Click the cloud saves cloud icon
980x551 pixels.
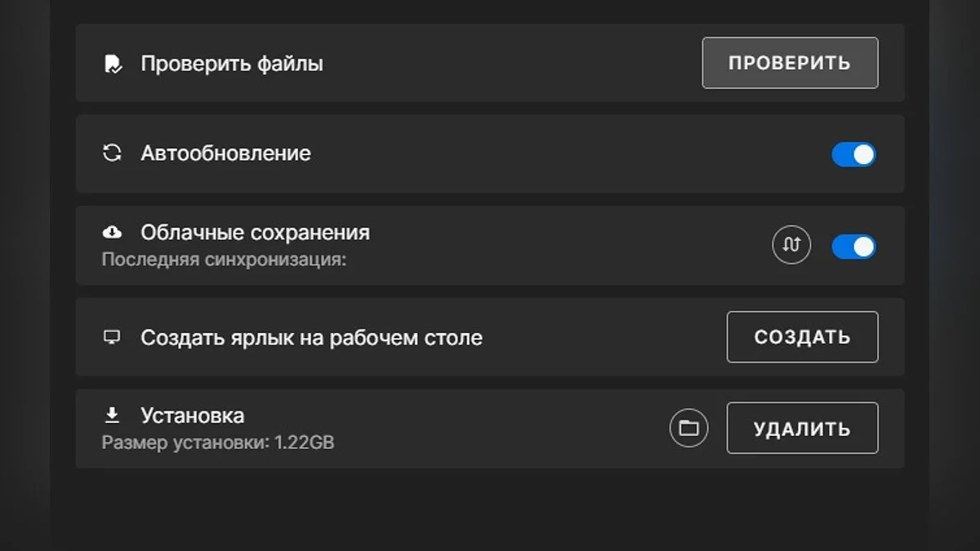click(112, 233)
